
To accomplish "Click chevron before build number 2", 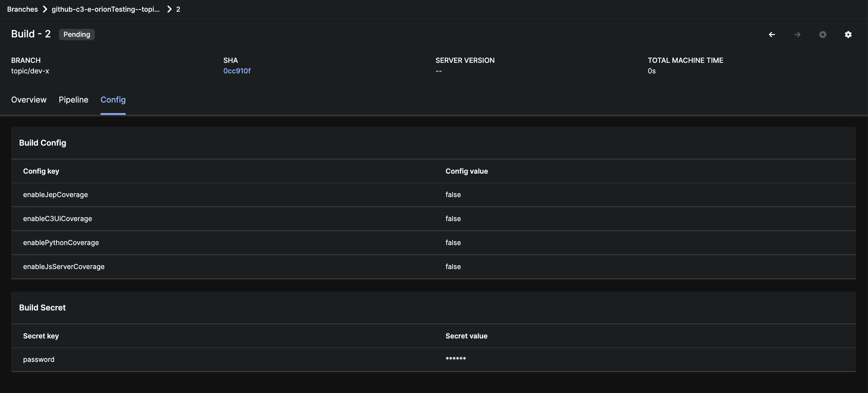I will (x=169, y=9).
